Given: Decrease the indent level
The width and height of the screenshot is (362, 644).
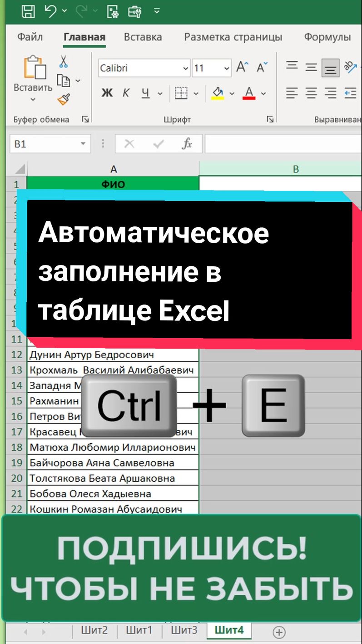Looking at the screenshot, I should [x=350, y=94].
